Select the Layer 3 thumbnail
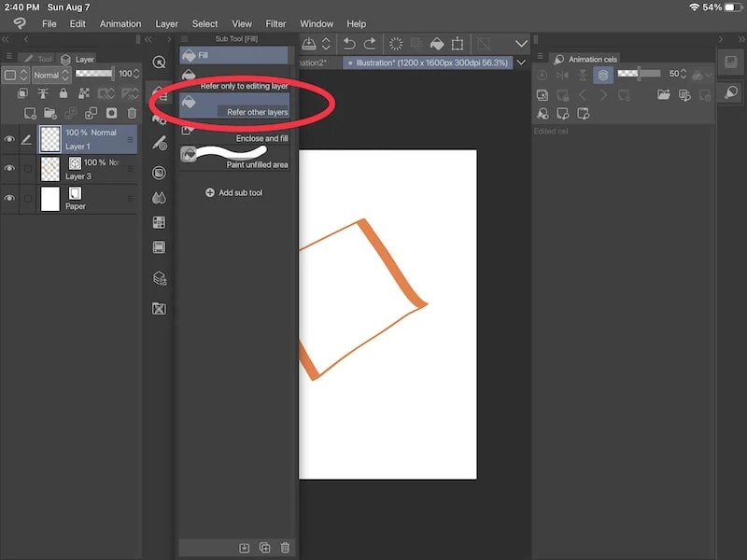This screenshot has width=747, height=560. [49, 168]
